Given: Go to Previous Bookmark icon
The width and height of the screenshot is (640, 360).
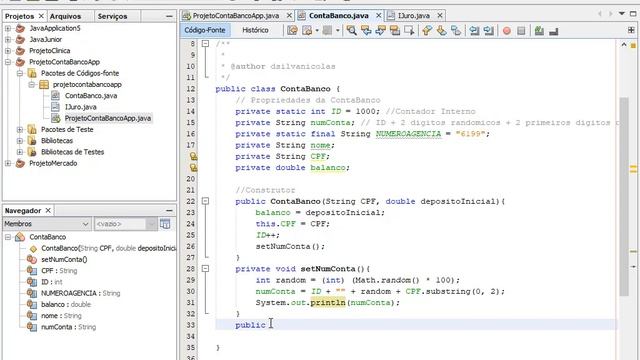Looking at the screenshot, I should click(427, 31).
